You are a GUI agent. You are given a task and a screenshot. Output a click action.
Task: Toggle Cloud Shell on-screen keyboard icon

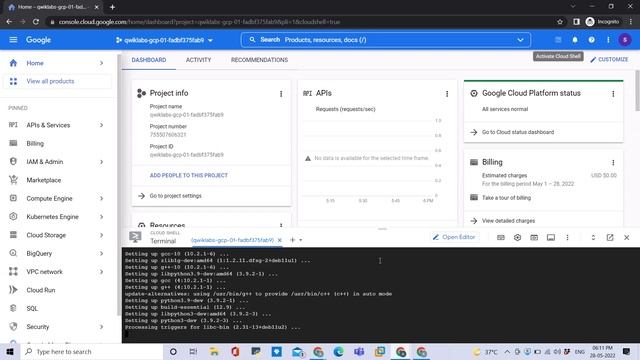(500, 237)
